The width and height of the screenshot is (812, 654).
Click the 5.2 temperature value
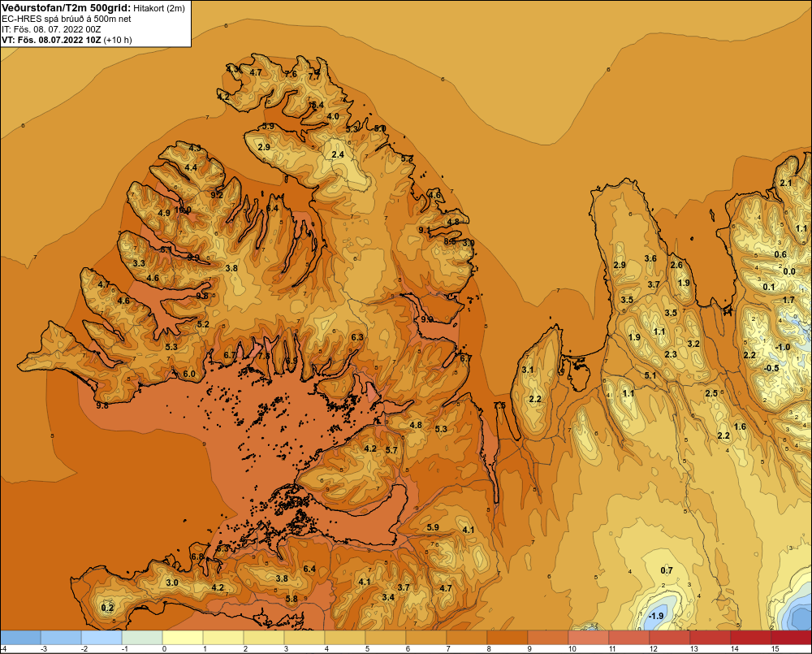coord(203,324)
